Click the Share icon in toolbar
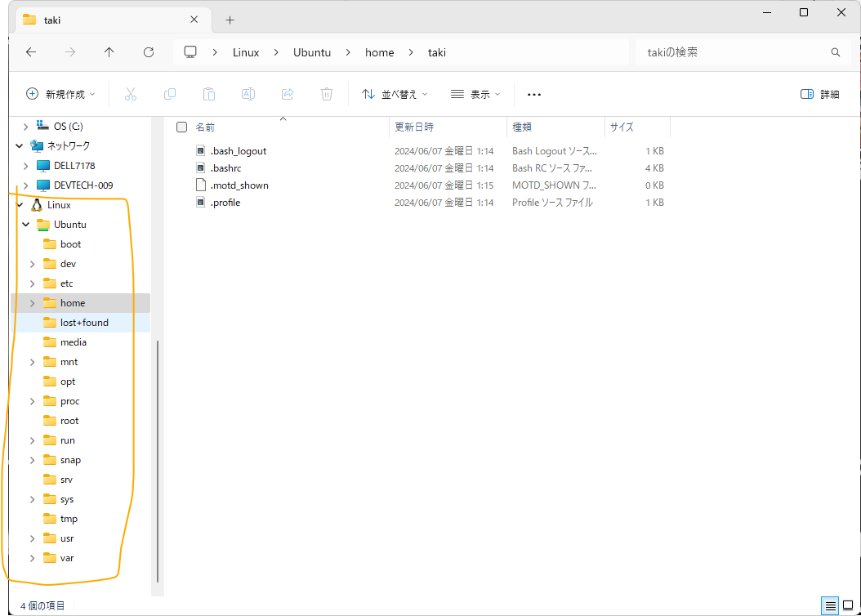861x616 pixels. [288, 95]
